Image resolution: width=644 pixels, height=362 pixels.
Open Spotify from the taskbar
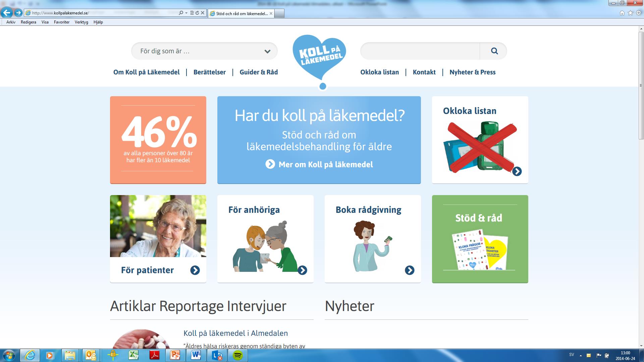[238, 355]
